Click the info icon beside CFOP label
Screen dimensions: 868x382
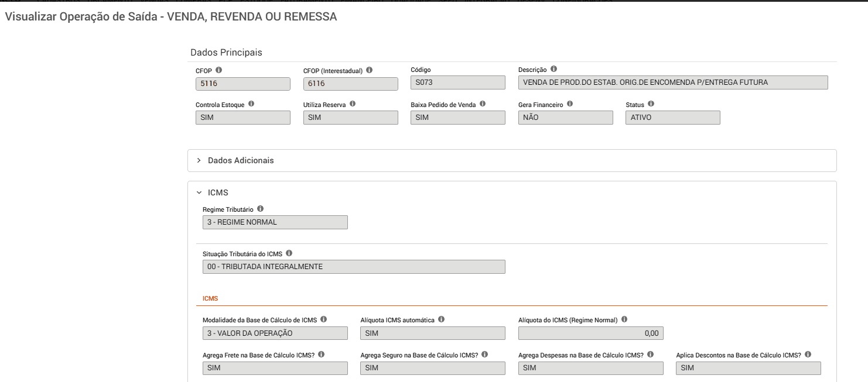coord(219,70)
